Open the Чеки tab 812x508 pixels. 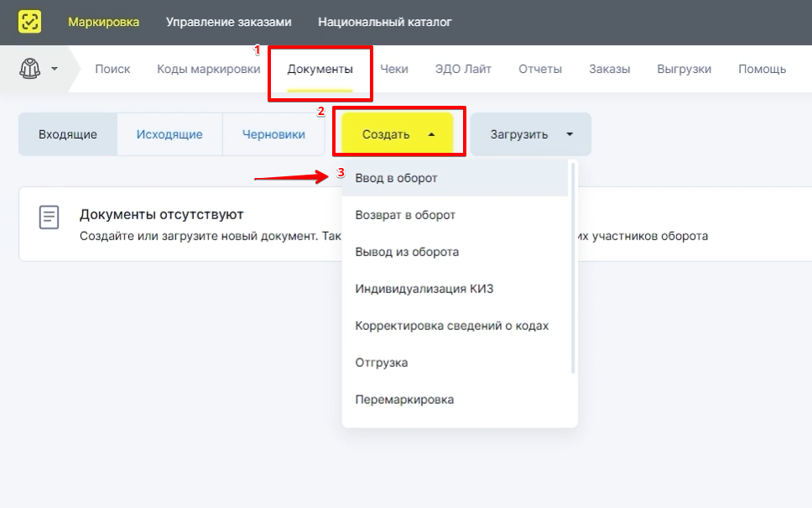pyautogui.click(x=394, y=69)
